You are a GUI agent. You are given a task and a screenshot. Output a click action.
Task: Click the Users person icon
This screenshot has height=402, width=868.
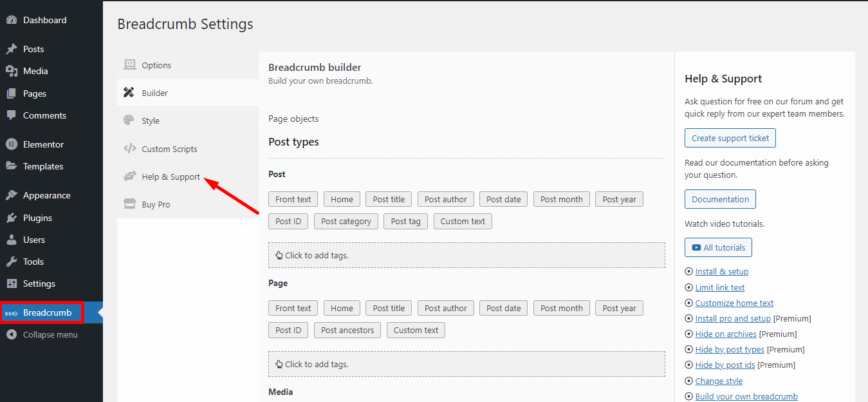point(12,240)
